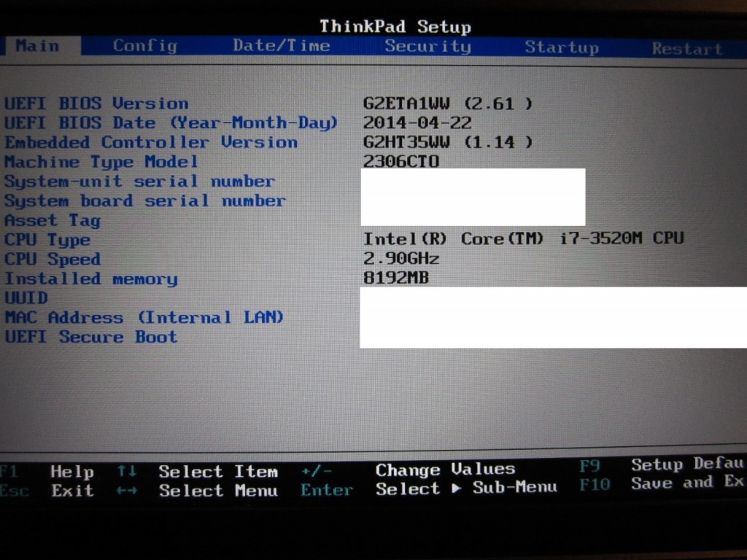This screenshot has height=560, width=747.
Task: Click the 8192MB memory value
Action: click(x=396, y=278)
